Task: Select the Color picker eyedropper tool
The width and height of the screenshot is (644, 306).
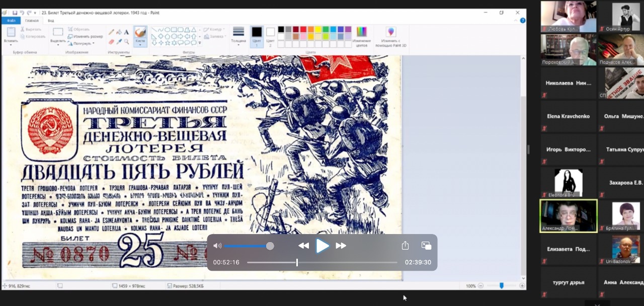Action: tap(119, 42)
